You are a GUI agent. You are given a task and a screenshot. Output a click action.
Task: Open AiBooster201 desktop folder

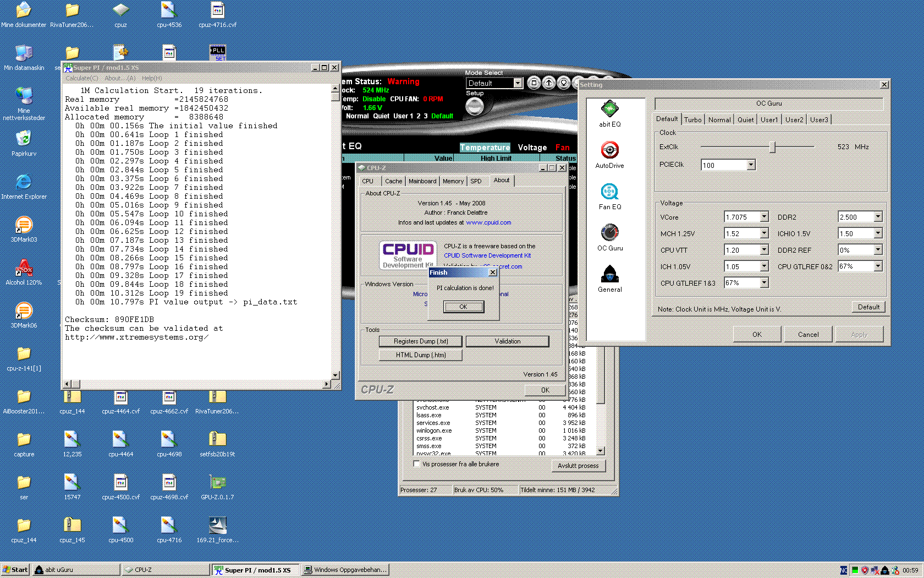click(24, 401)
